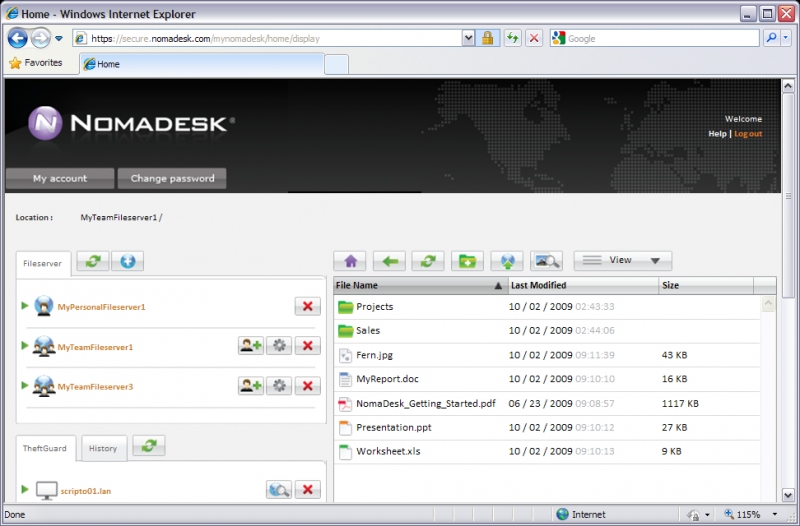Open the MyTeamFileserver1 link

95,347
